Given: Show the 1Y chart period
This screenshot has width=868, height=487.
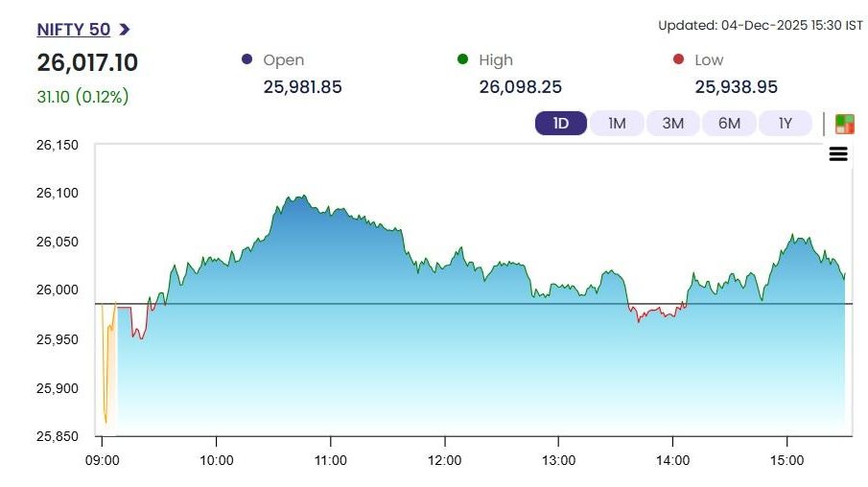Looking at the screenshot, I should 786,124.
